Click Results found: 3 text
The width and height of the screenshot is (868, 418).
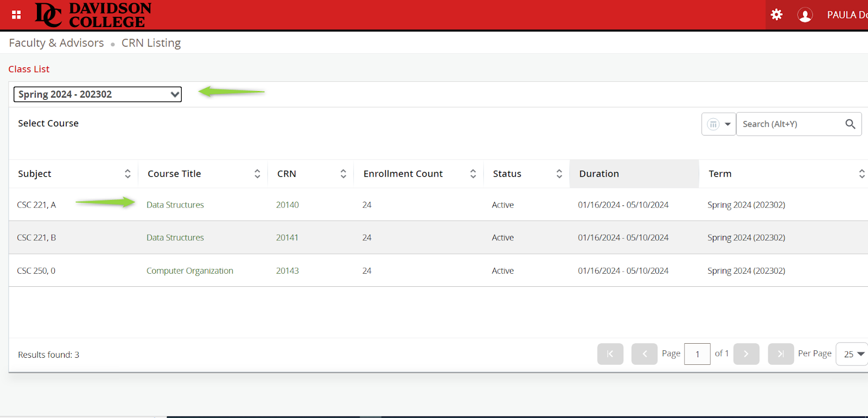coord(49,355)
